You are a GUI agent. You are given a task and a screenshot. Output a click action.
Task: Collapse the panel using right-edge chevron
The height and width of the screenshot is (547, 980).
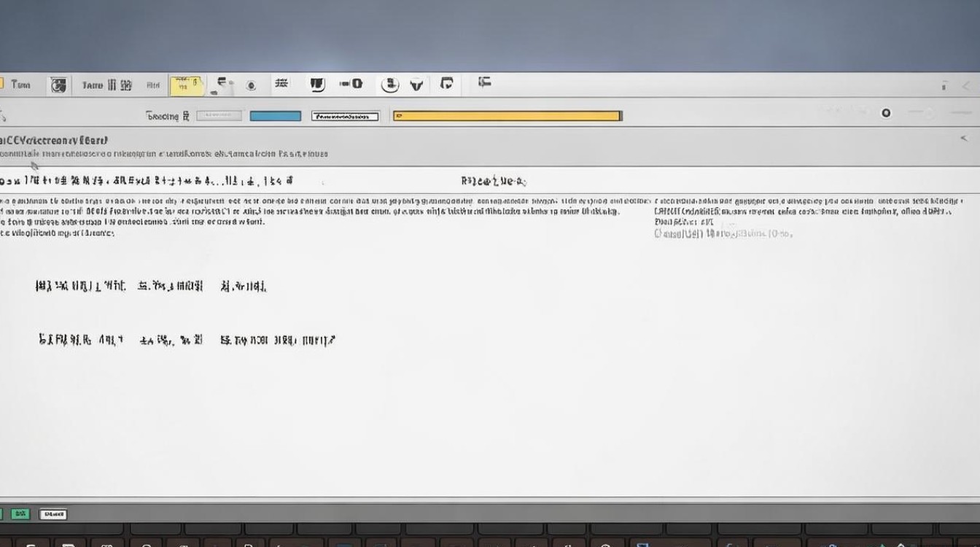tap(964, 138)
